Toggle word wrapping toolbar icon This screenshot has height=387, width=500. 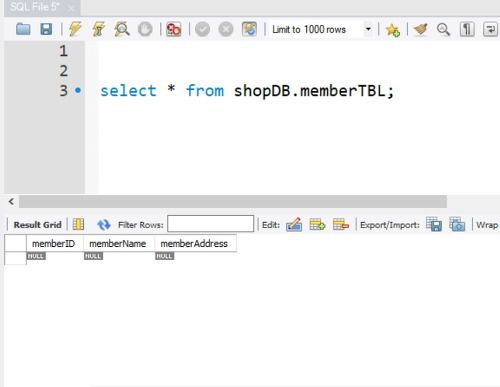coord(490,29)
